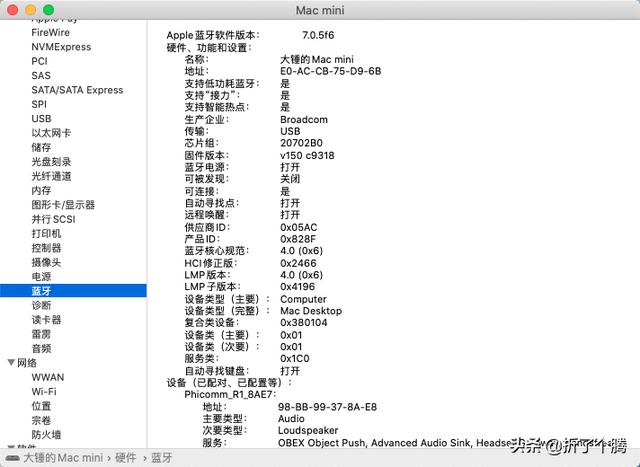Screen dimensions: 640x467
Task: Select 光盘刻录 in the sidebar
Action: [51, 162]
